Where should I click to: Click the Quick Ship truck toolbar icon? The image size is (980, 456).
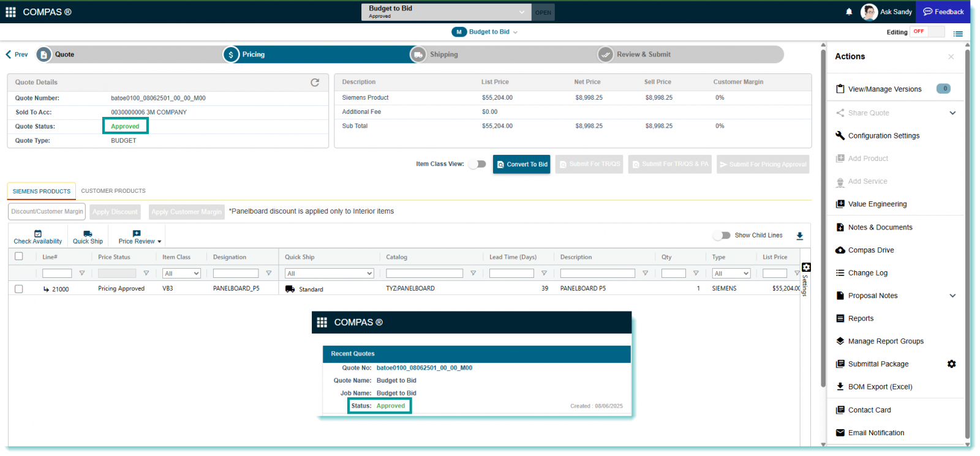point(88,234)
